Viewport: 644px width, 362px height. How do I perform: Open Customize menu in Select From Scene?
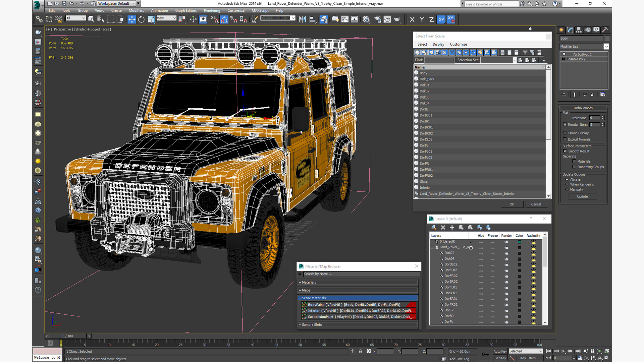[458, 44]
